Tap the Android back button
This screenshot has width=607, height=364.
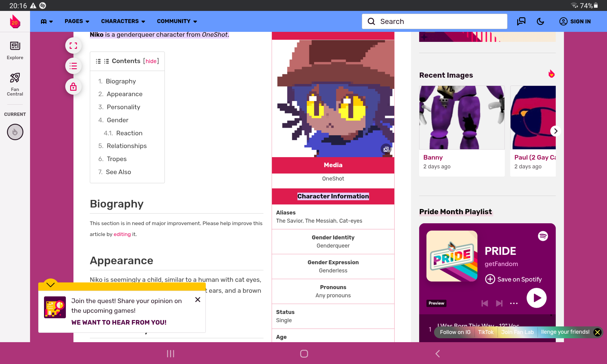point(437,354)
